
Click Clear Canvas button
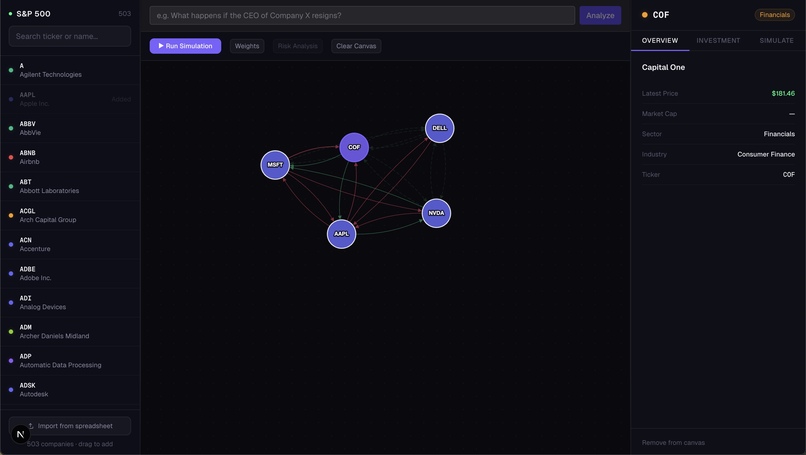[356, 46]
